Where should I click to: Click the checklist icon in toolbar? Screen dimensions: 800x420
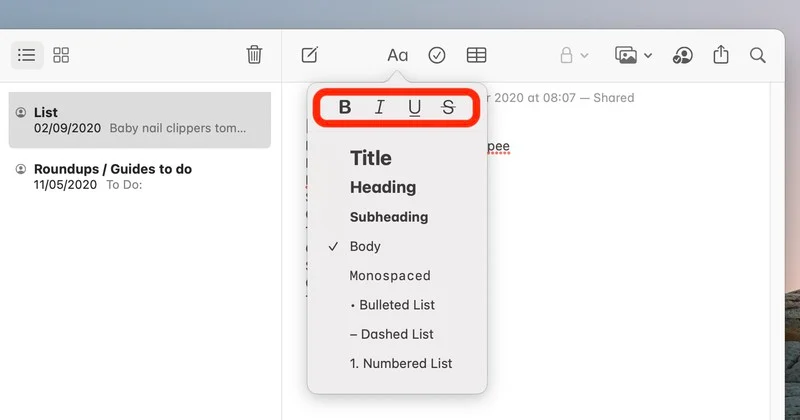437,55
